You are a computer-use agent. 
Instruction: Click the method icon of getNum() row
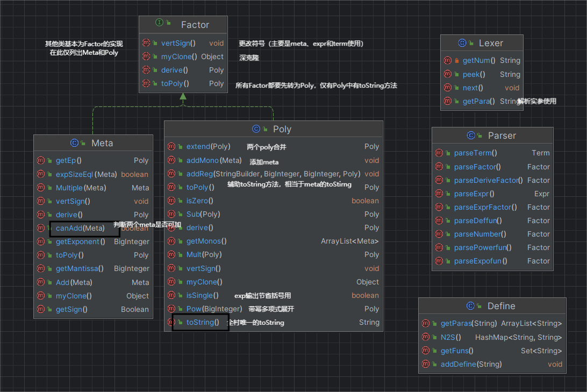point(448,60)
